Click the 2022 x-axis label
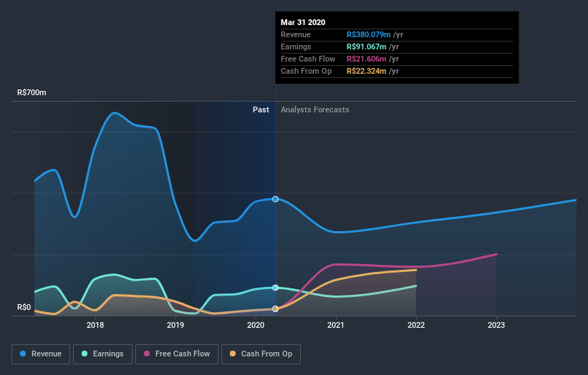 click(x=416, y=325)
